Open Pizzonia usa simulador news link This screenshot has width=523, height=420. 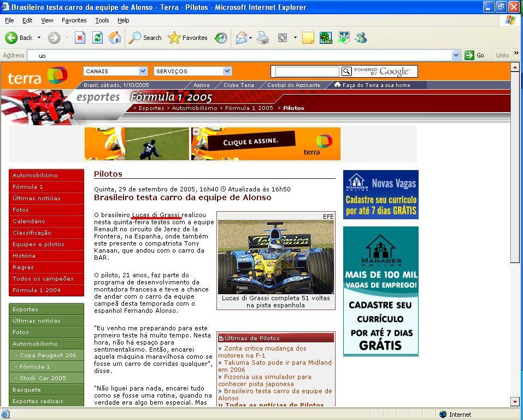(x=265, y=380)
